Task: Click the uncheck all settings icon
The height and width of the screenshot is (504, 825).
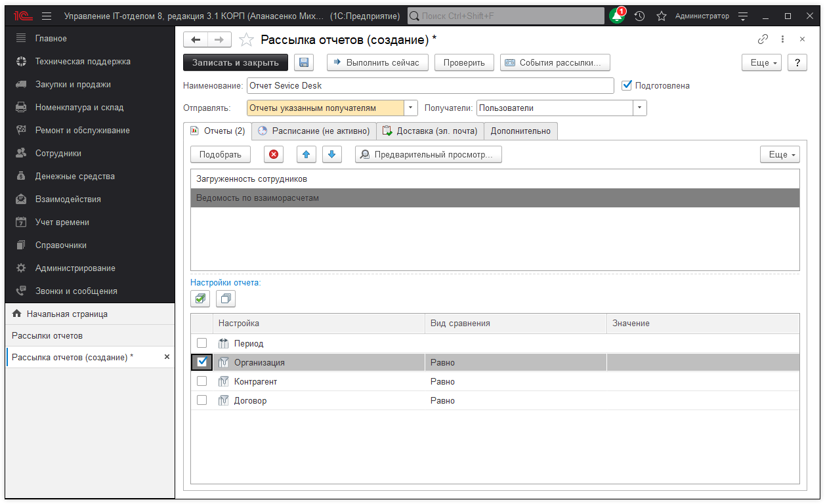Action: click(226, 299)
